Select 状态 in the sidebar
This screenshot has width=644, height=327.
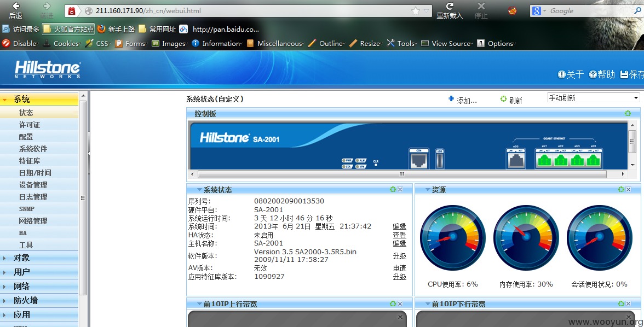coord(39,113)
